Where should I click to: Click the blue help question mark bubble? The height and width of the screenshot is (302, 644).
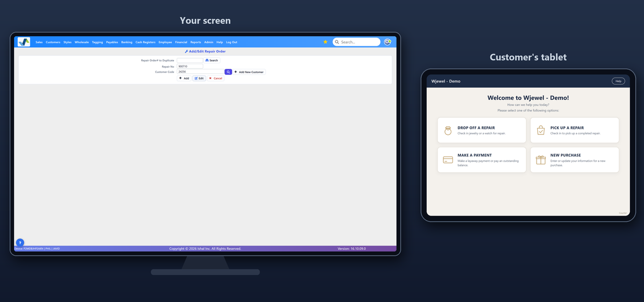(20, 242)
